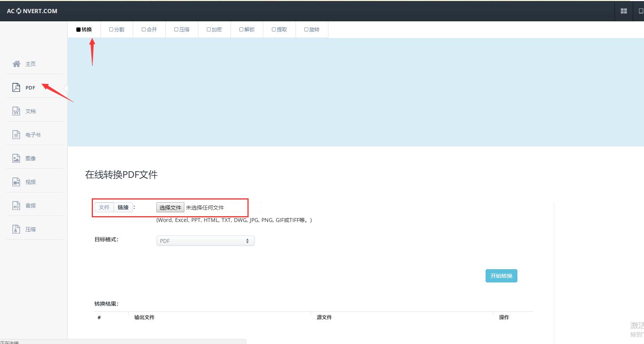Switch to the 旋转 tab

click(312, 29)
